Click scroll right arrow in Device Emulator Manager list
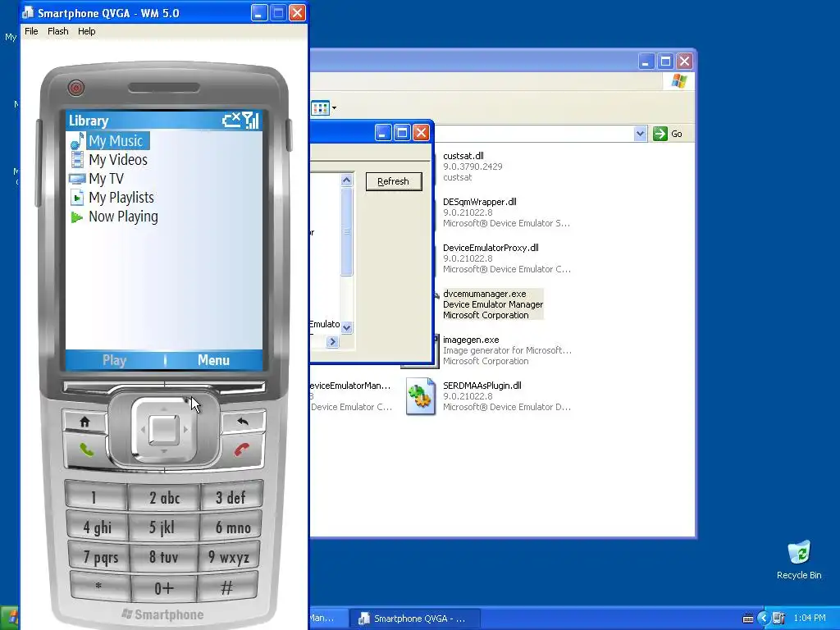This screenshot has height=630, width=840. coord(332,341)
